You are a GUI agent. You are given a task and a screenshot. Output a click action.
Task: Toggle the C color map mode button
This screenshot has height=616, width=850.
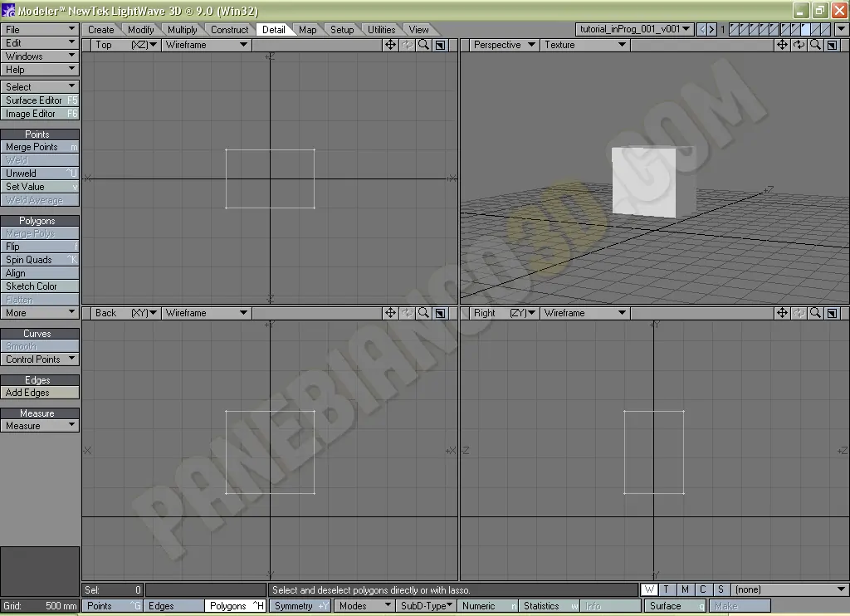[703, 589]
